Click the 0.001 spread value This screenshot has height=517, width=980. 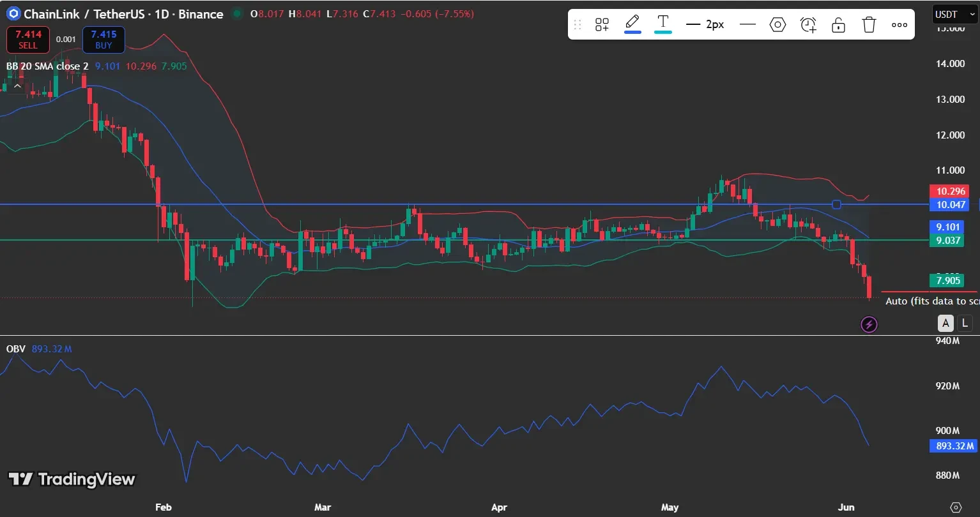[x=66, y=40]
